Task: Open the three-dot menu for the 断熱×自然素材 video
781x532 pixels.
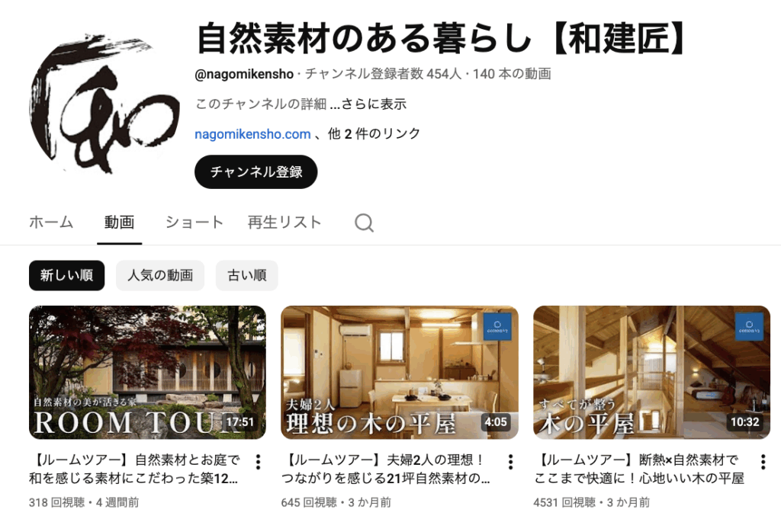Action: coord(763,462)
